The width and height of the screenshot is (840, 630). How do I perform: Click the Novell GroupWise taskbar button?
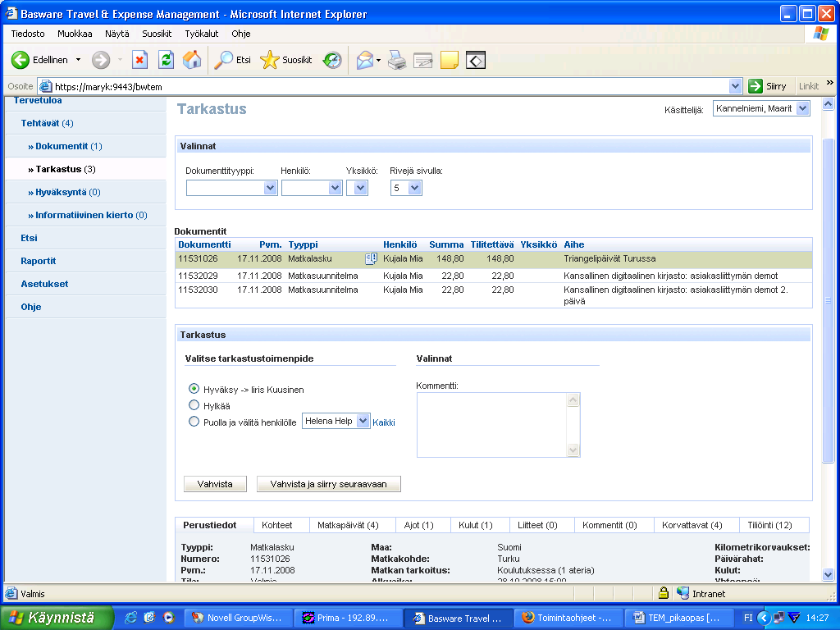click(x=239, y=618)
